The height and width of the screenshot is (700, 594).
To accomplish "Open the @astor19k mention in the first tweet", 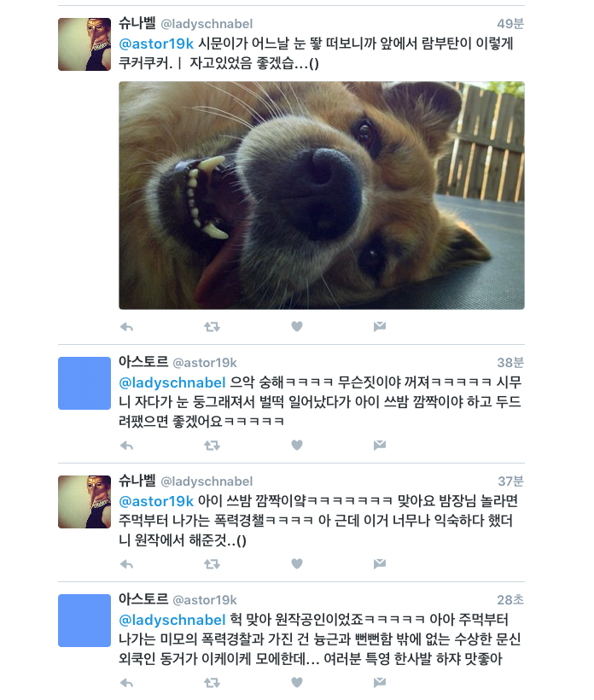I will pos(156,44).
